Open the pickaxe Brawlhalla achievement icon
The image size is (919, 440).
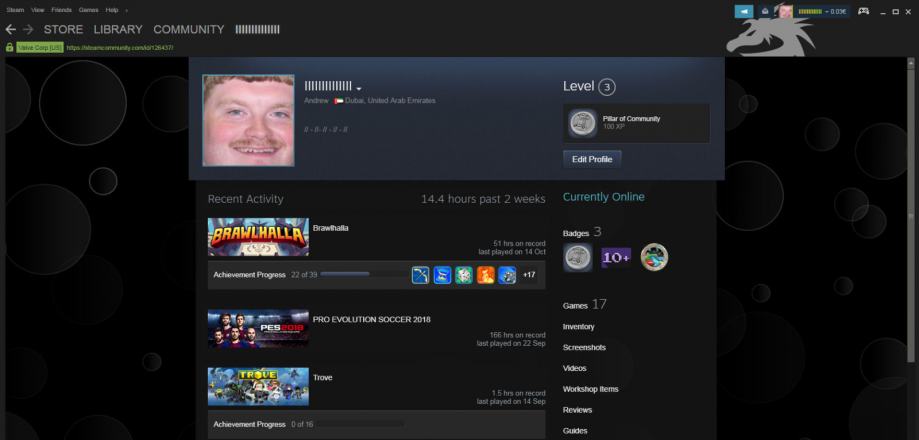(x=420, y=275)
